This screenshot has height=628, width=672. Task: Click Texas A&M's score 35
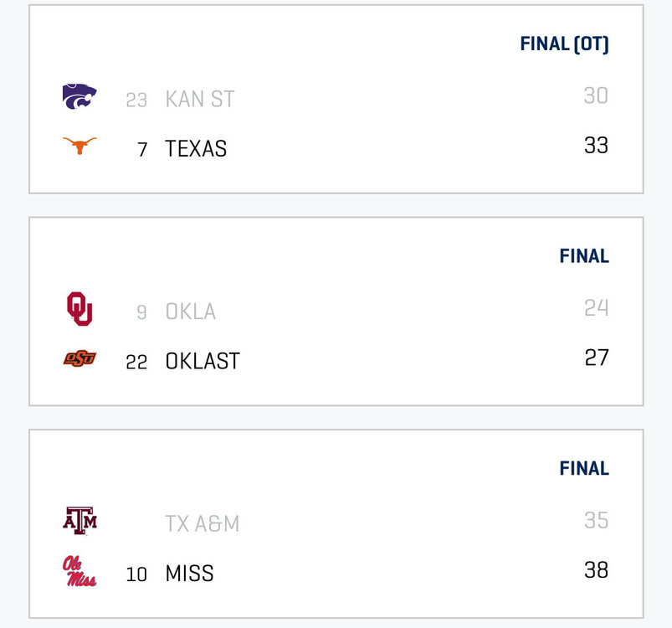tap(596, 521)
